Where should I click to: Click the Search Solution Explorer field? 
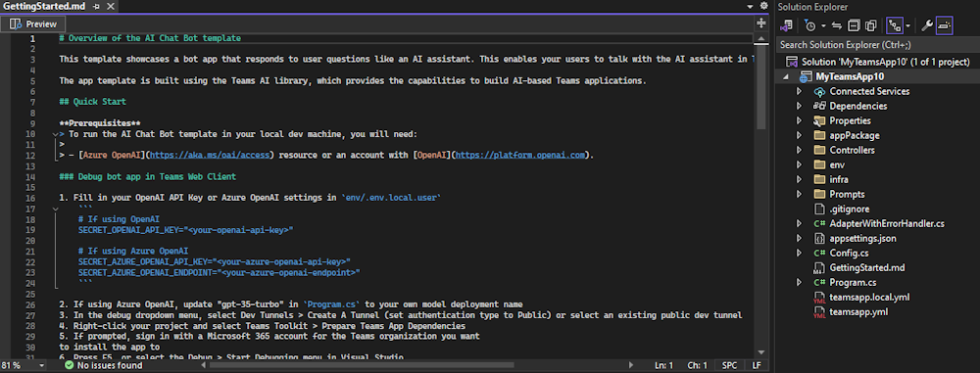877,45
